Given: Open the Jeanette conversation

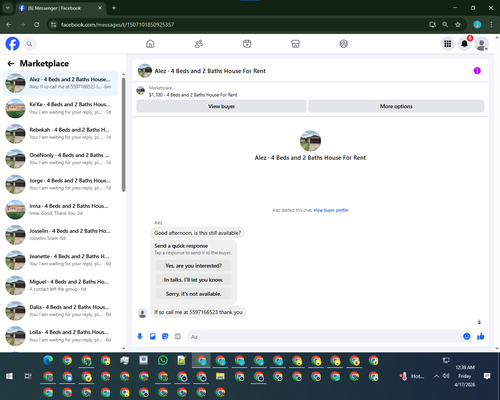Looking at the screenshot, I should 60,260.
